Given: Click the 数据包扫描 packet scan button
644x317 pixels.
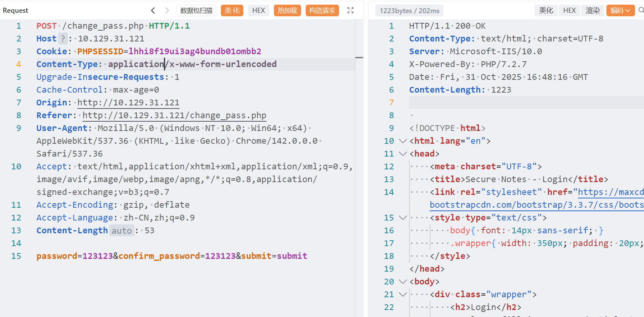Looking at the screenshot, I should (x=196, y=10).
